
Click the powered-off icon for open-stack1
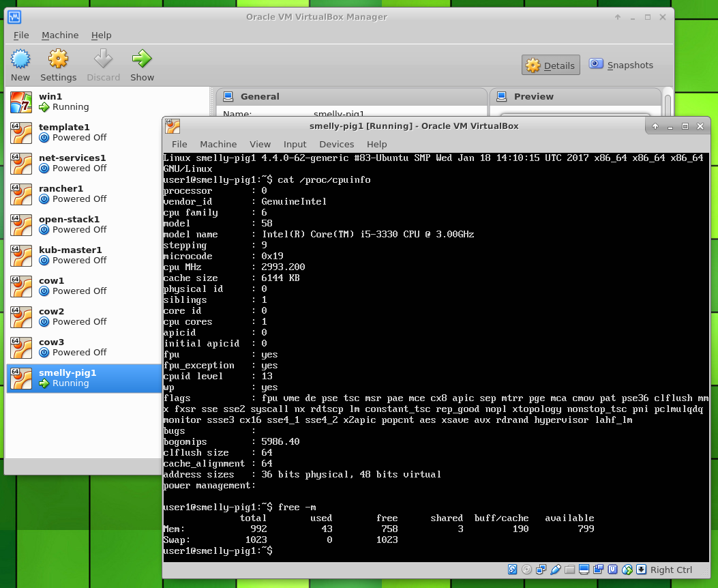pos(44,230)
